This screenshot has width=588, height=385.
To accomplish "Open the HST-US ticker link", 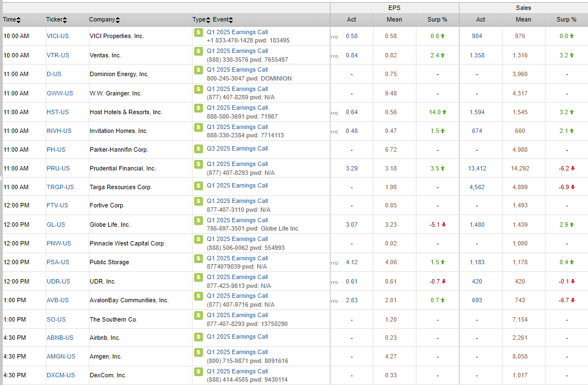I will [x=58, y=112].
